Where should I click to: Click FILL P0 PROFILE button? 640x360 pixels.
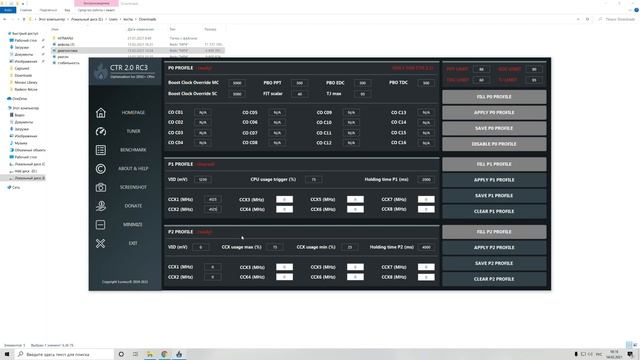[494, 97]
